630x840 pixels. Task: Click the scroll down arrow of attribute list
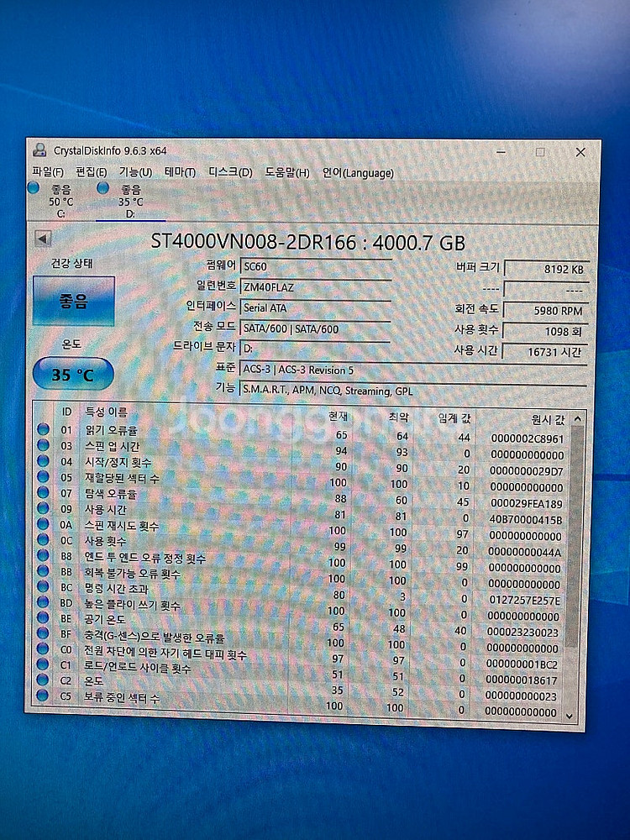570,715
